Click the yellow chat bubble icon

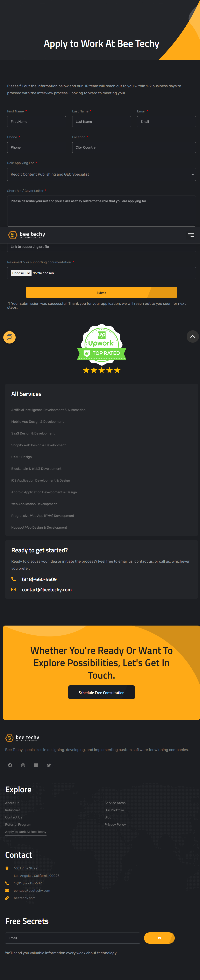pyautogui.click(x=9, y=337)
